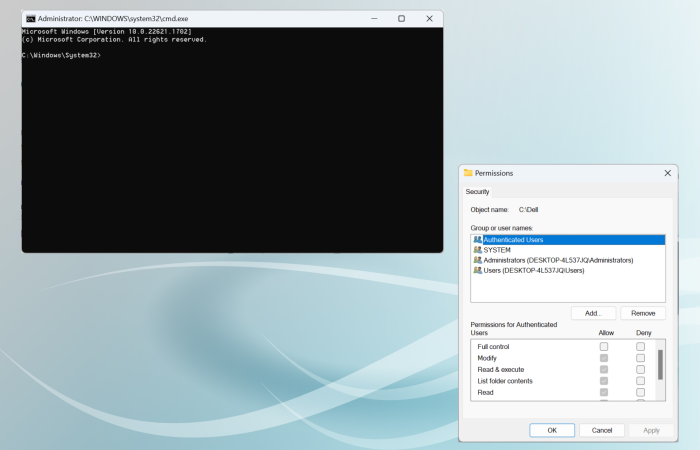The height and width of the screenshot is (450, 700).
Task: Check Deny for Read & execute
Action: pos(640,370)
